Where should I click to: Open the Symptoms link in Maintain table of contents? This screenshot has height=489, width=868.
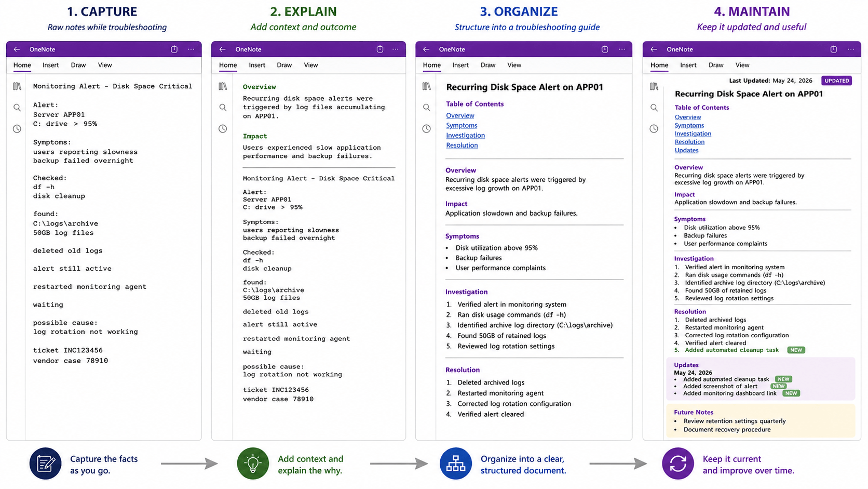(x=689, y=125)
